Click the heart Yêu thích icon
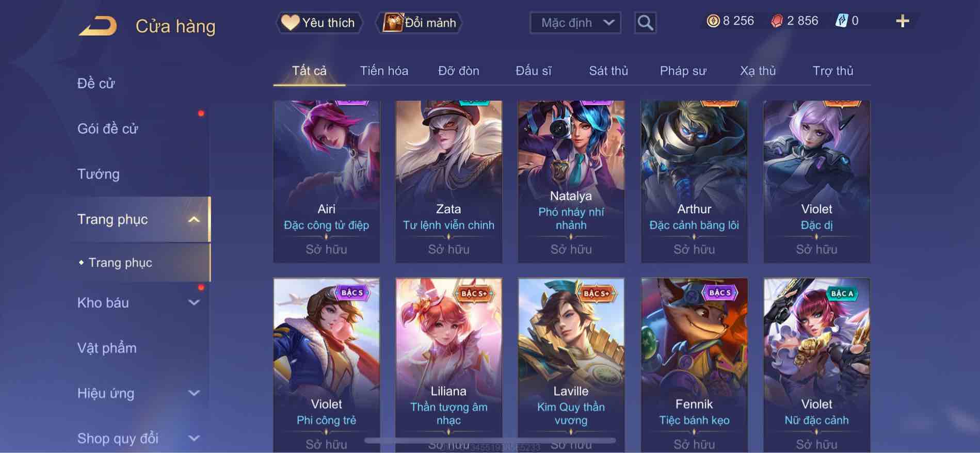 290,23
